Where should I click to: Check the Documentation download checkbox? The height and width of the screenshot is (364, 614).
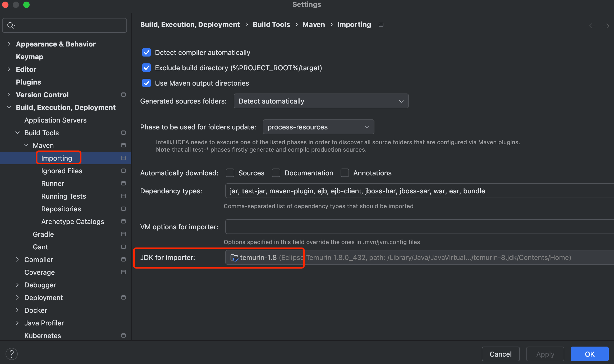276,173
